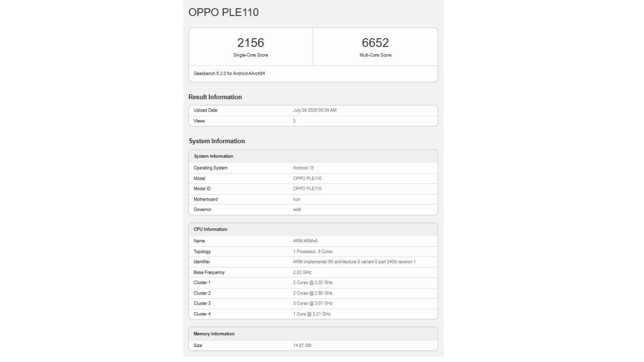Click the Single-Core Score label

251,55
